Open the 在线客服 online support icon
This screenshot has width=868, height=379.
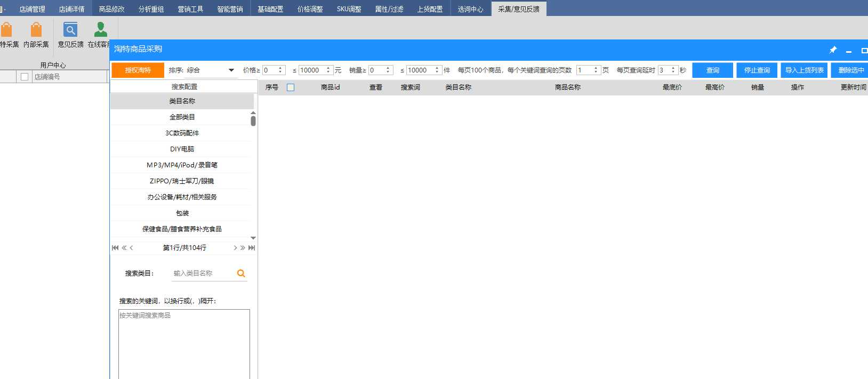point(100,30)
